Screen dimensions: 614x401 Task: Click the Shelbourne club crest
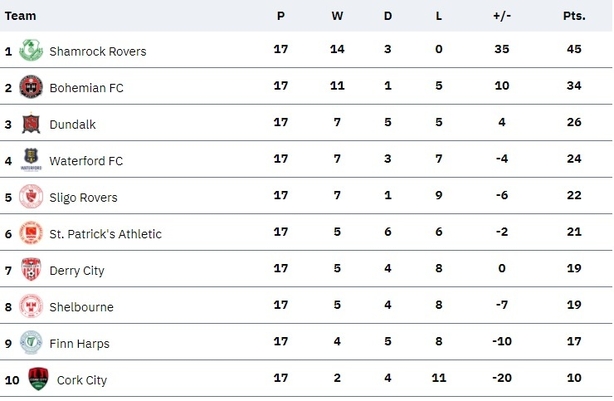(31, 306)
